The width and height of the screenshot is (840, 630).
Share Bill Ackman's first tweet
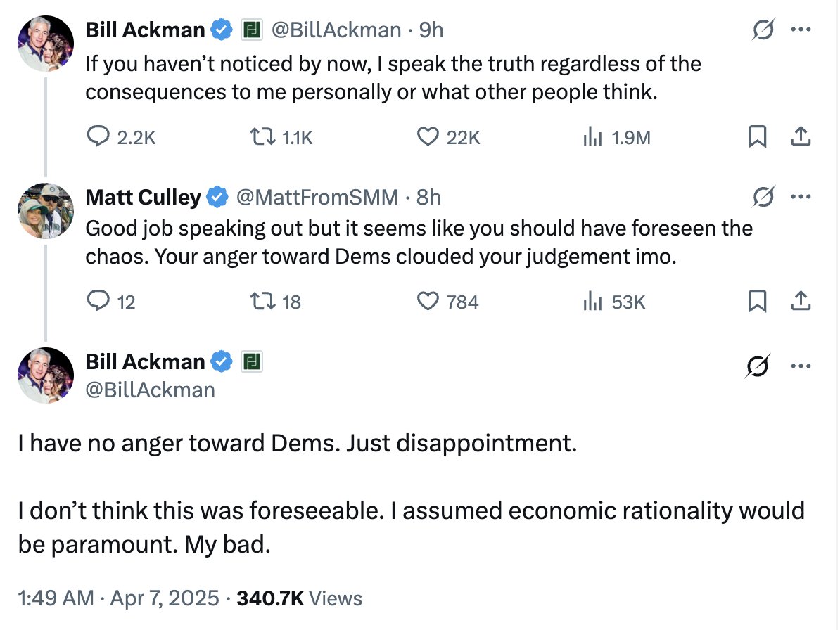click(x=801, y=138)
